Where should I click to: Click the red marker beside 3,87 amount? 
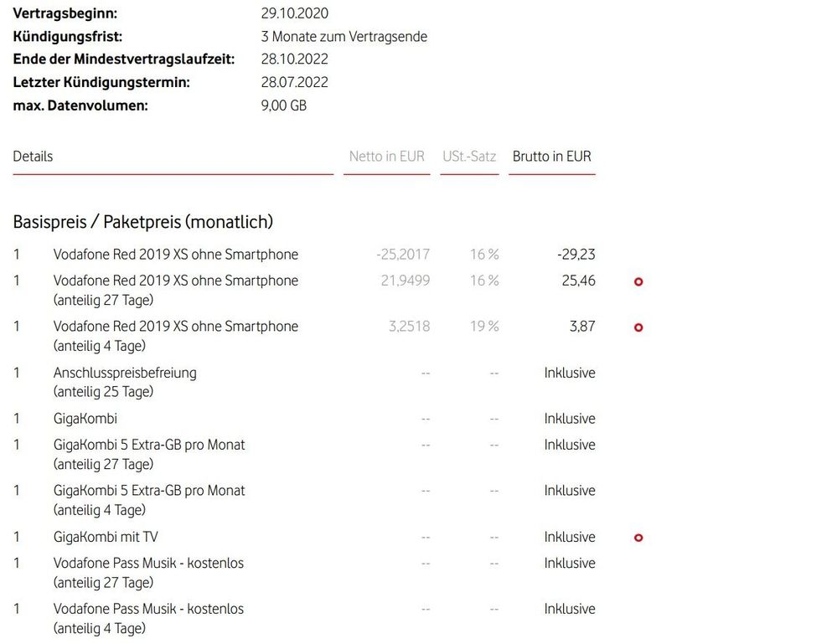(x=638, y=327)
